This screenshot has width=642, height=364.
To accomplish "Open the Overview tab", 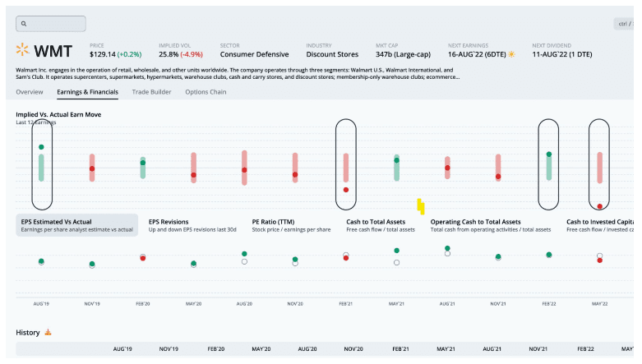I will pyautogui.click(x=30, y=92).
